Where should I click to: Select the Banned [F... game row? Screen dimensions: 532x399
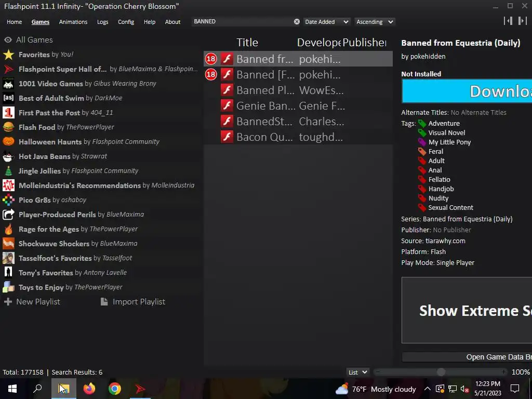(298, 75)
